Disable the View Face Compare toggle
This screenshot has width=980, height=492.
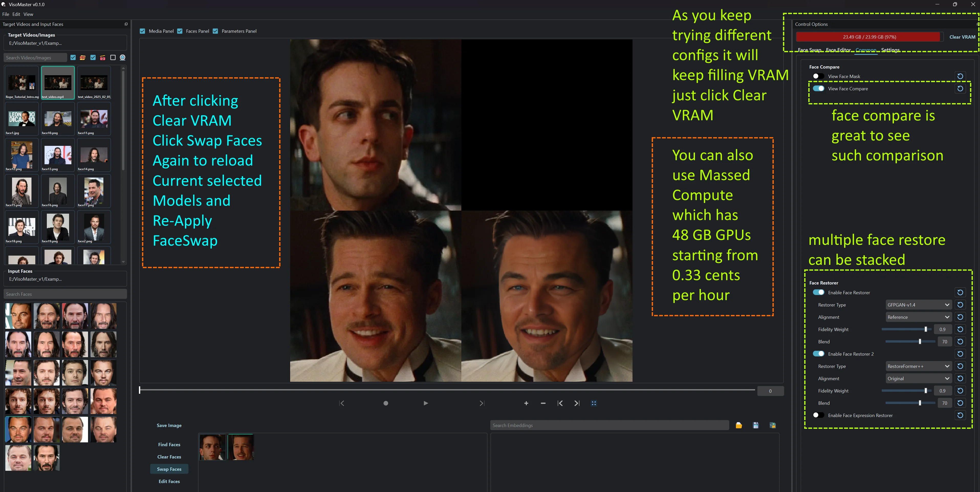[x=818, y=89]
